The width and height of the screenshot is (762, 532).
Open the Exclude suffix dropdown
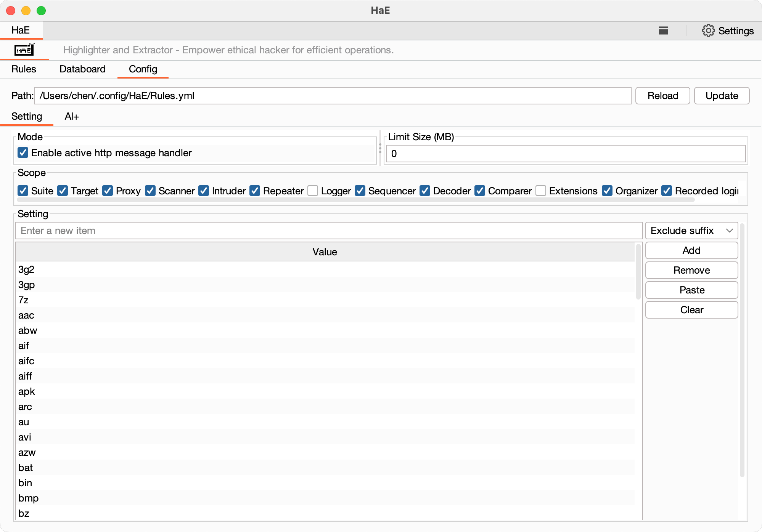point(691,231)
